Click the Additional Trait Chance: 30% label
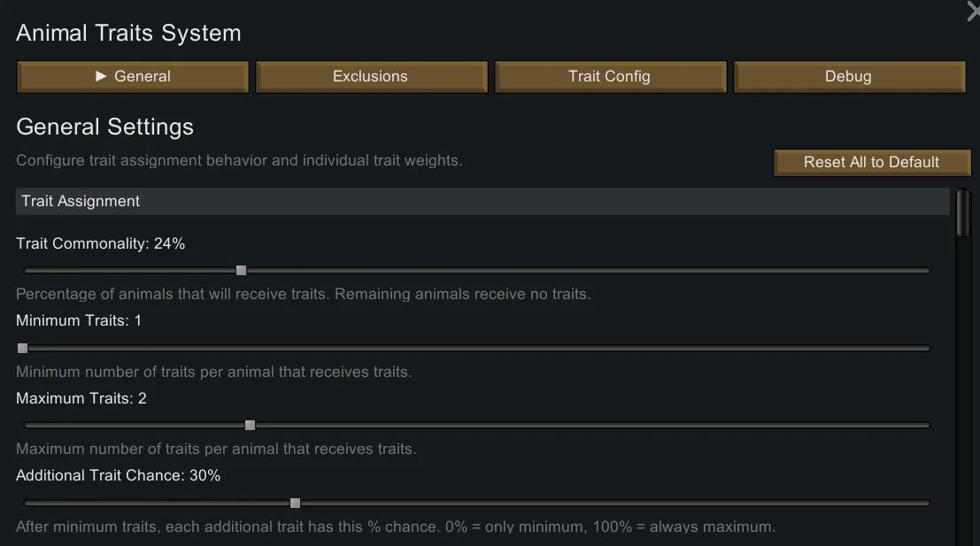980x546 pixels. (119, 475)
